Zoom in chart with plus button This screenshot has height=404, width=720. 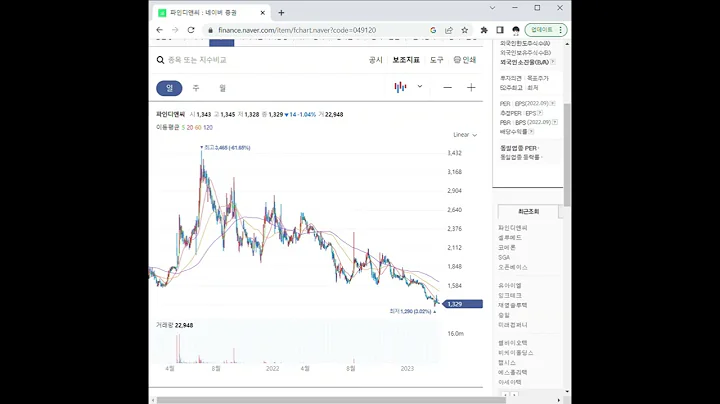471,88
